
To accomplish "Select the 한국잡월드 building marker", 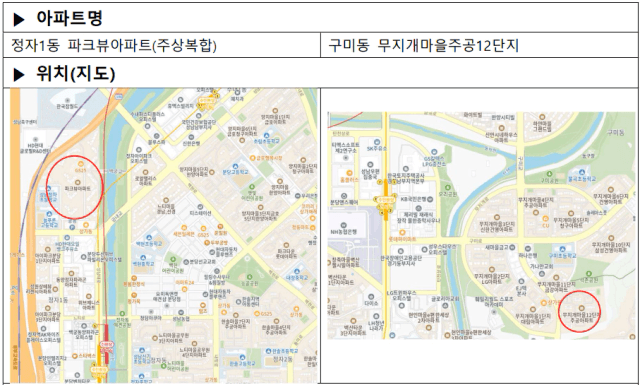I will click(x=67, y=100).
